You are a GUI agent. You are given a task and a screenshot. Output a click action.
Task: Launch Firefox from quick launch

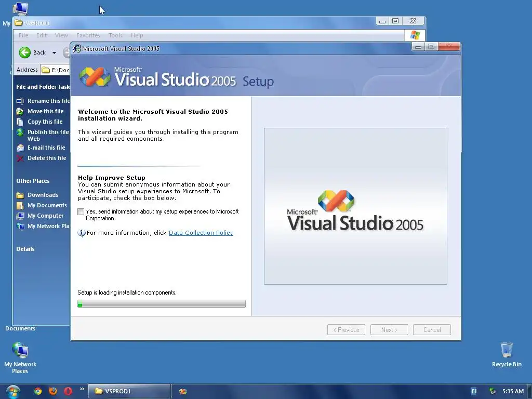(53, 391)
